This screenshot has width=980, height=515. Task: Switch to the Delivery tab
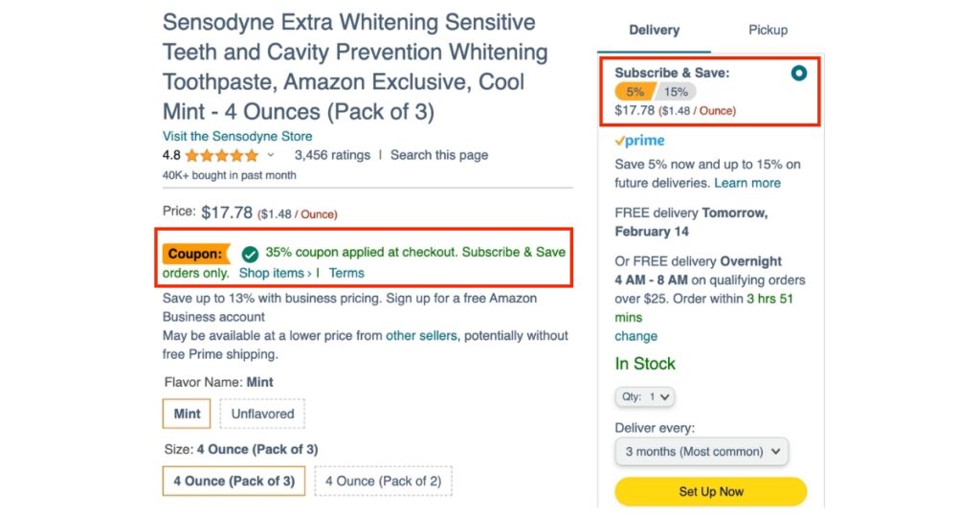coord(654,30)
